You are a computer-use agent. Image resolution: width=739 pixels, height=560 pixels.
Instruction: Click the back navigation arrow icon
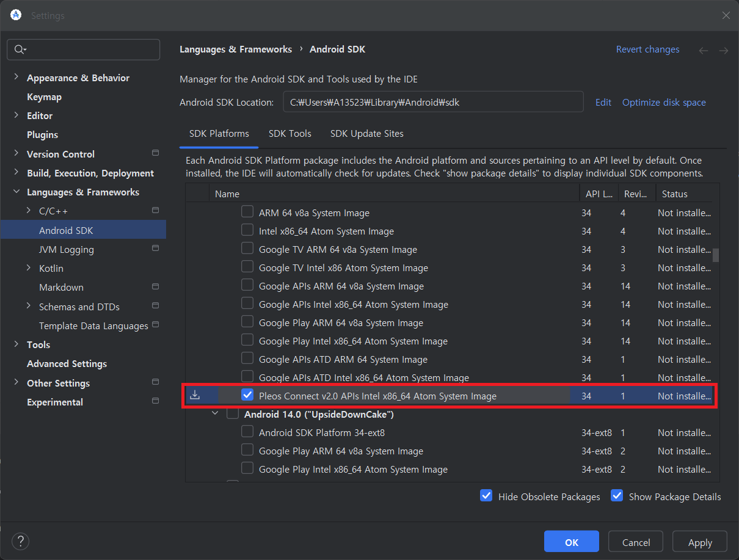704,51
